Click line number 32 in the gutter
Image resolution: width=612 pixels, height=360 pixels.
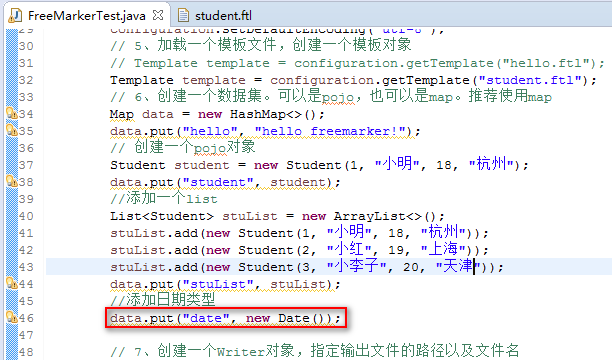tap(26, 80)
